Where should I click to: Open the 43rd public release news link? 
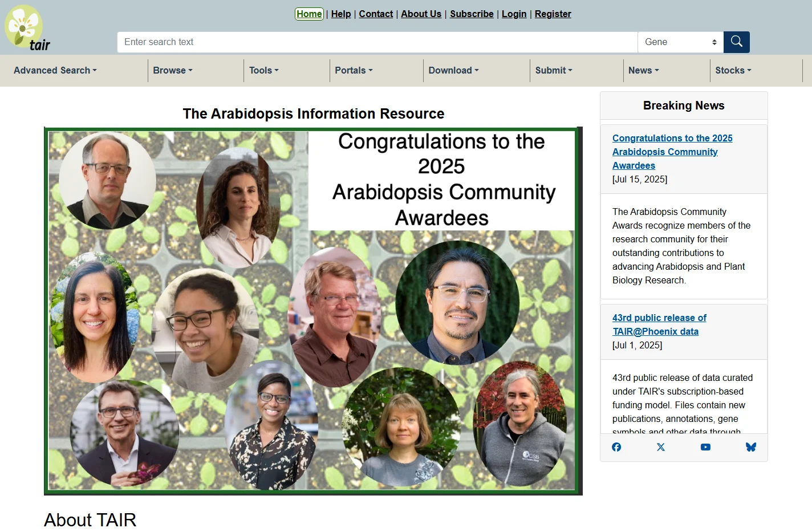click(x=659, y=324)
